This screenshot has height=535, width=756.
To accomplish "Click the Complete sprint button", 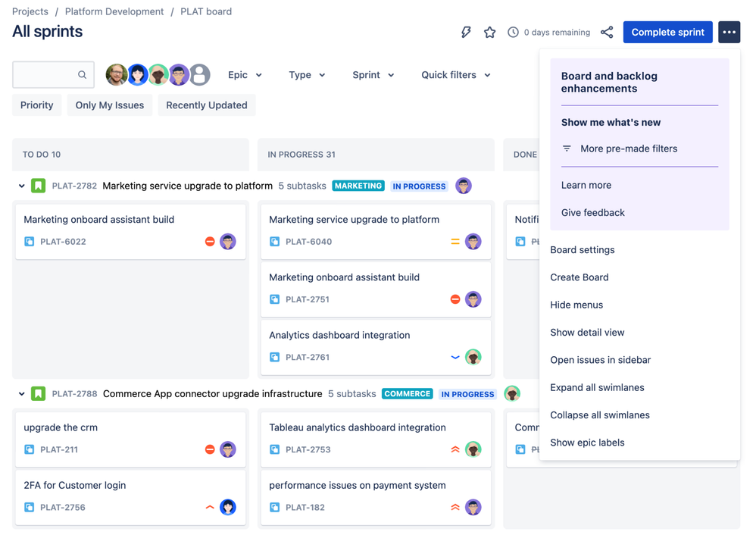I will [668, 33].
